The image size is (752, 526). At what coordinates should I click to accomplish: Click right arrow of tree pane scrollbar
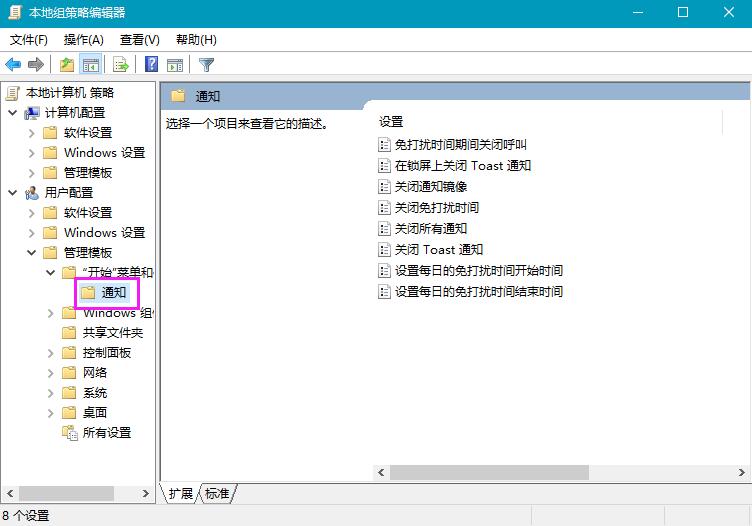[x=146, y=493]
